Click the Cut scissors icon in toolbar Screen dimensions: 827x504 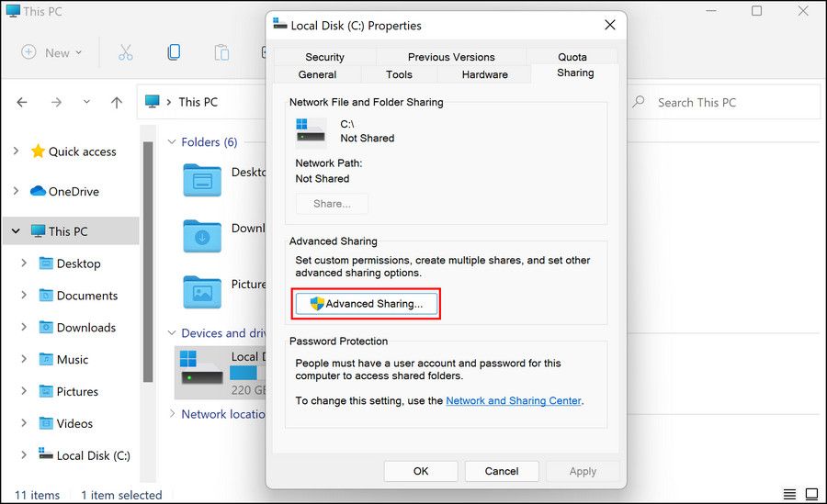coord(126,52)
